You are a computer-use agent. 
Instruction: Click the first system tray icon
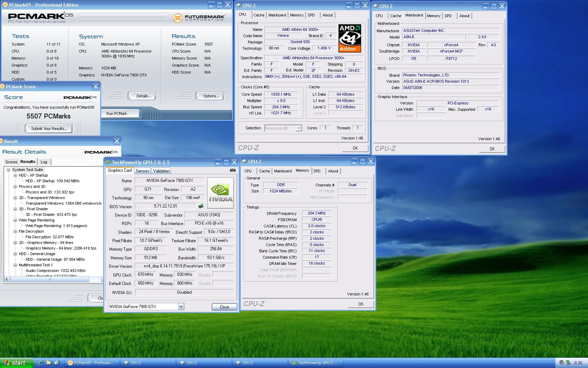561,363
